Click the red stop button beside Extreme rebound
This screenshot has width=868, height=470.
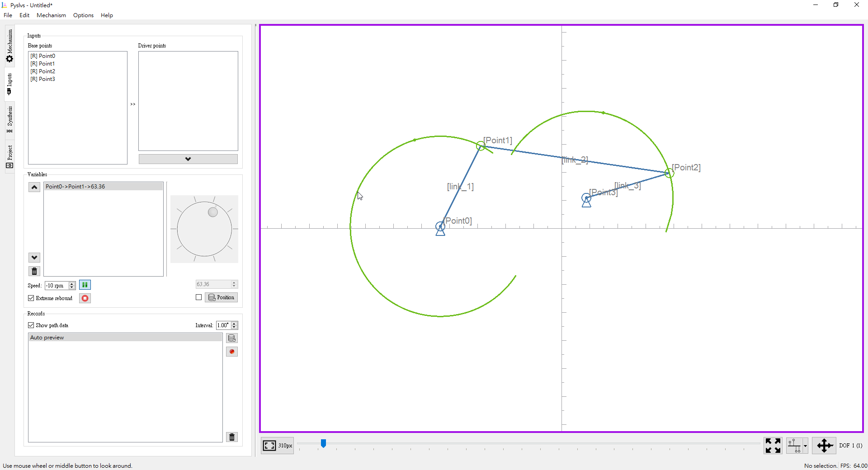[x=85, y=298]
